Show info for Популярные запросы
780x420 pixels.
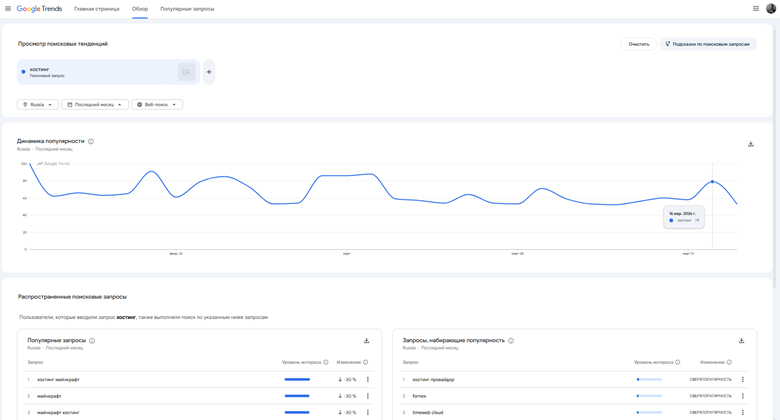92,341
